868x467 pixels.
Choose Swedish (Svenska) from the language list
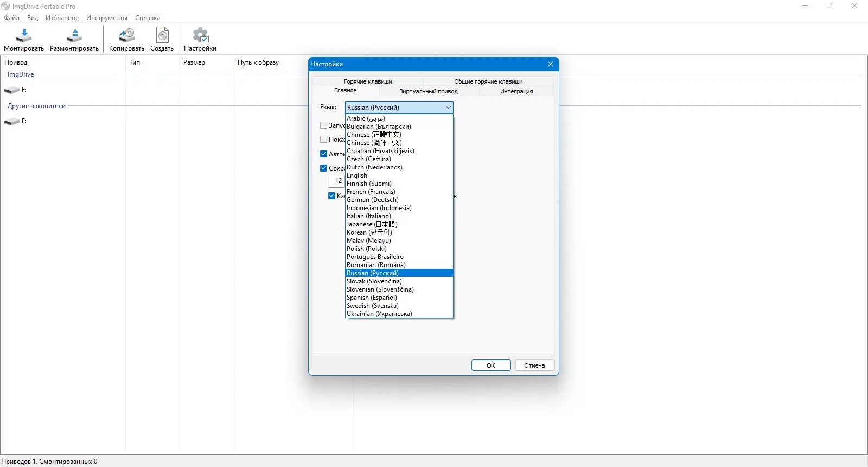point(399,306)
